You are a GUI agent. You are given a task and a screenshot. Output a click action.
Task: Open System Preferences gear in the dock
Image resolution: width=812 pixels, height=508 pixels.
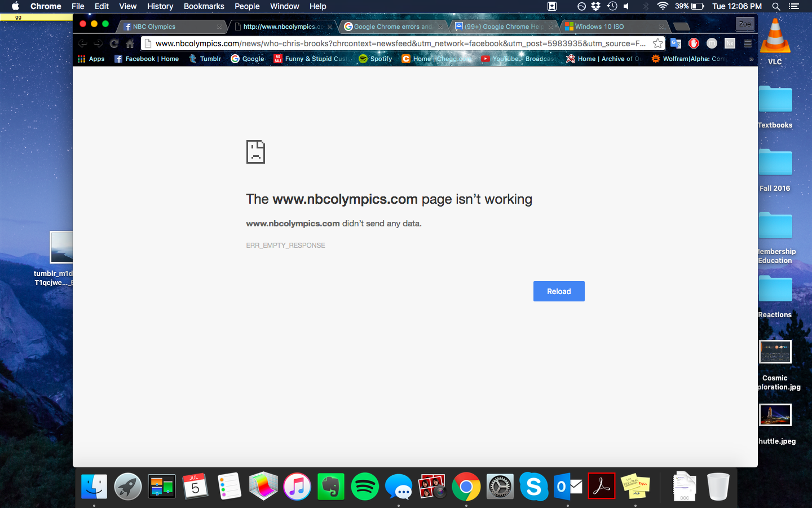(500, 486)
